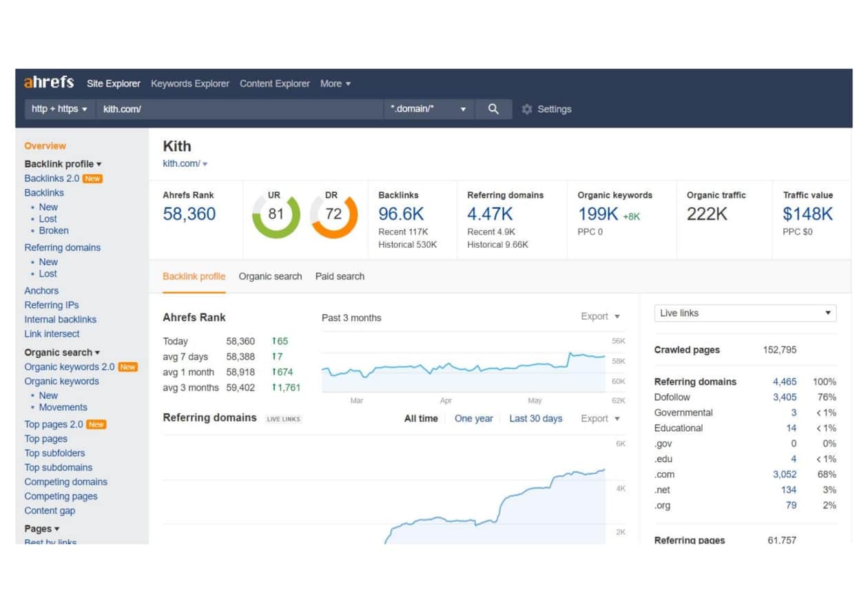Image resolution: width=868 pixels, height=613 pixels.
Task: Click the ahrefs logo
Action: [x=49, y=83]
